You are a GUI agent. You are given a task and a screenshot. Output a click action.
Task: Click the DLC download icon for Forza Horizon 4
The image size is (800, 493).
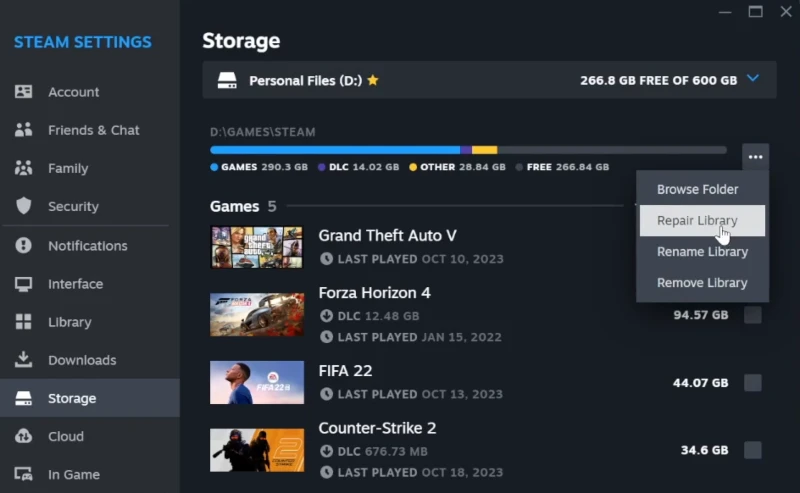(327, 316)
